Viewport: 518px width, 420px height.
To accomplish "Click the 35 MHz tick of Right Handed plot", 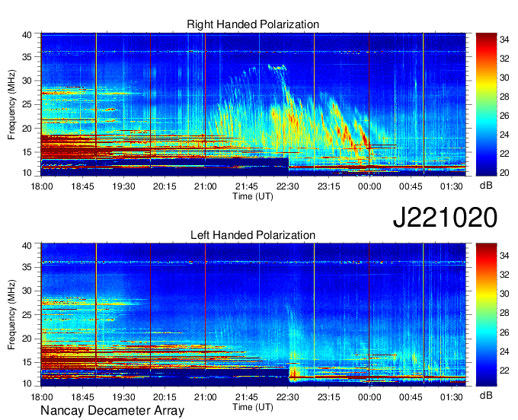I will click(x=27, y=57).
